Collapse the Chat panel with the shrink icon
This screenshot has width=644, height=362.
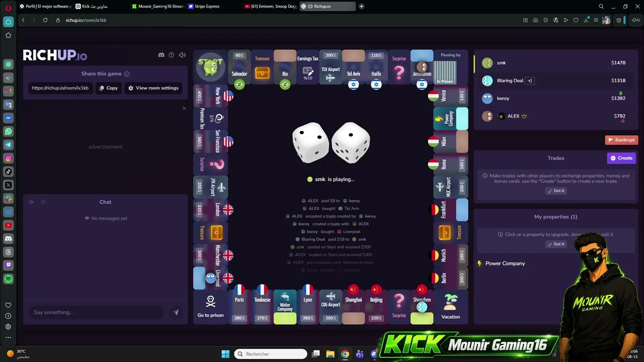[x=43, y=202]
